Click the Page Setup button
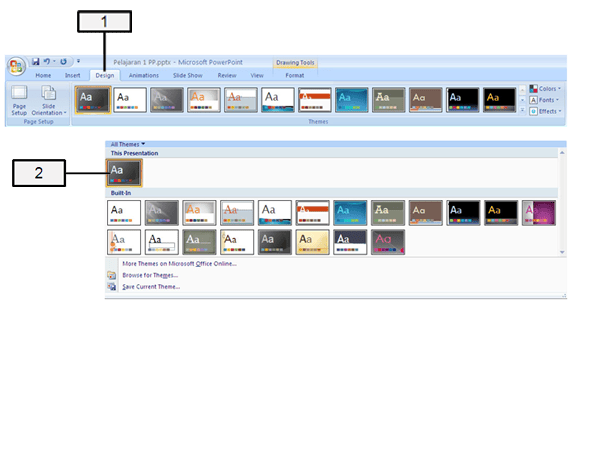The height and width of the screenshot is (470, 590). tap(19, 100)
